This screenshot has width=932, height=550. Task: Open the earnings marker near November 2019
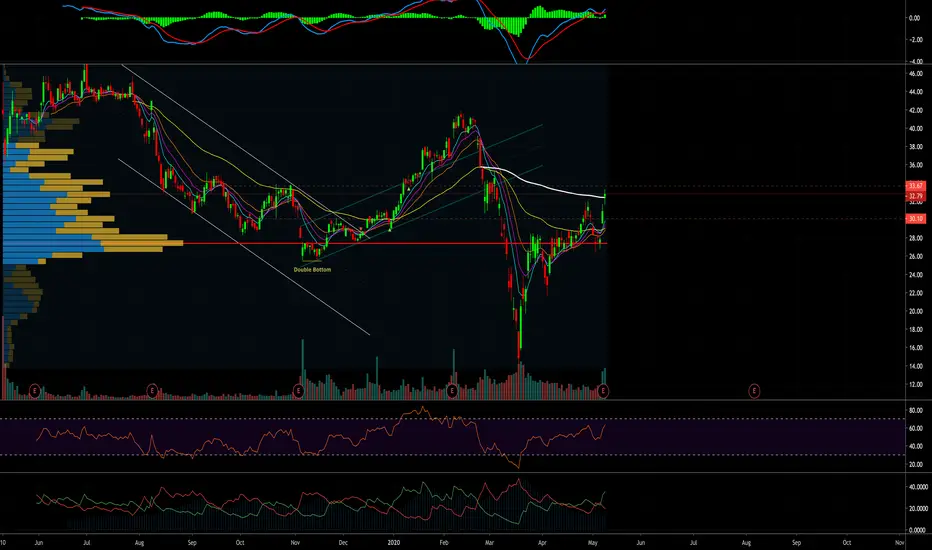click(x=298, y=391)
